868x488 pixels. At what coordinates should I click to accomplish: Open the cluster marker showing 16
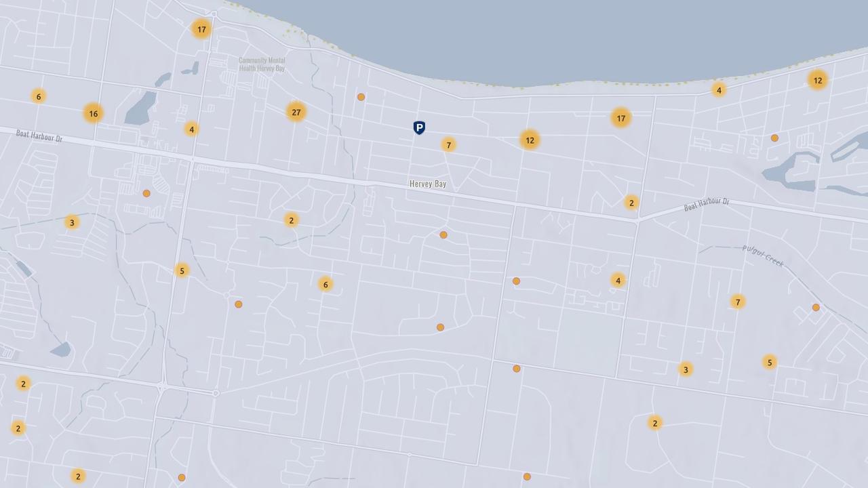(94, 113)
